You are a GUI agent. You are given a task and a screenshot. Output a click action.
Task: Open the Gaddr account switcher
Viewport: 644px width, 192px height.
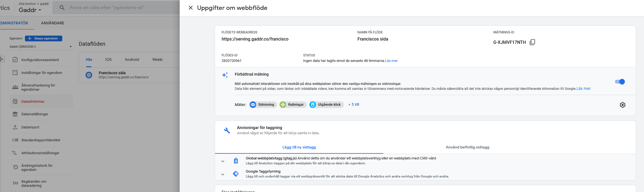(x=30, y=10)
